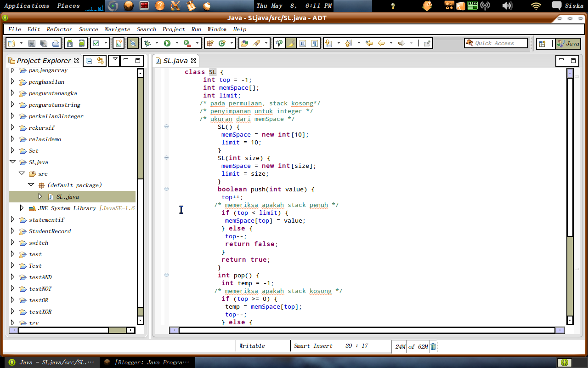
Task: Click the Blogger Java Program taskbar button
Action: click(147, 362)
